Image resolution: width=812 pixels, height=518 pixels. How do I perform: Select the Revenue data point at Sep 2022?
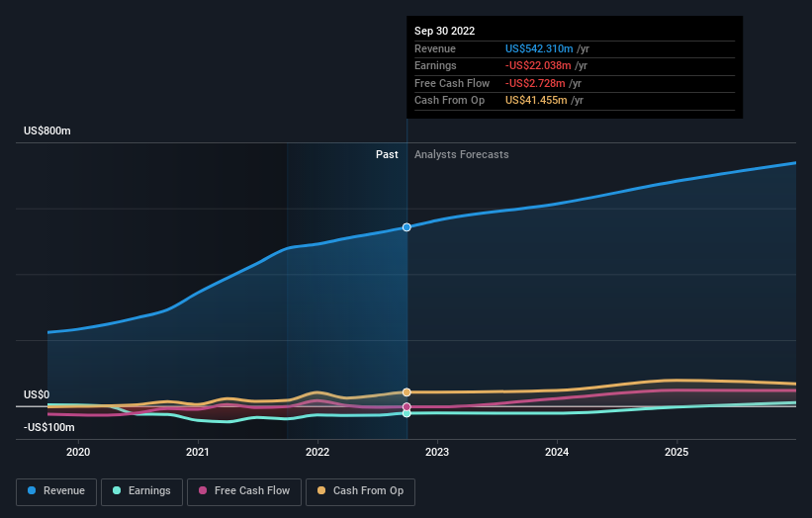(x=406, y=227)
